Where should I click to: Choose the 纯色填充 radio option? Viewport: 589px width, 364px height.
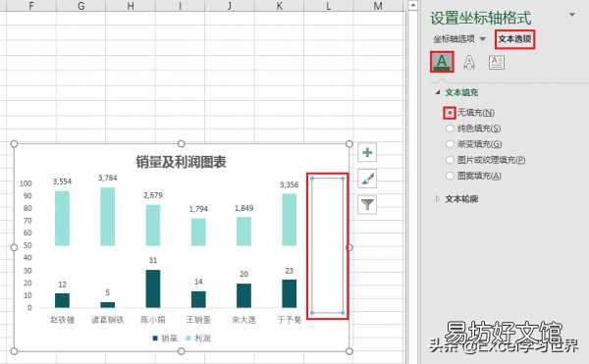(450, 129)
